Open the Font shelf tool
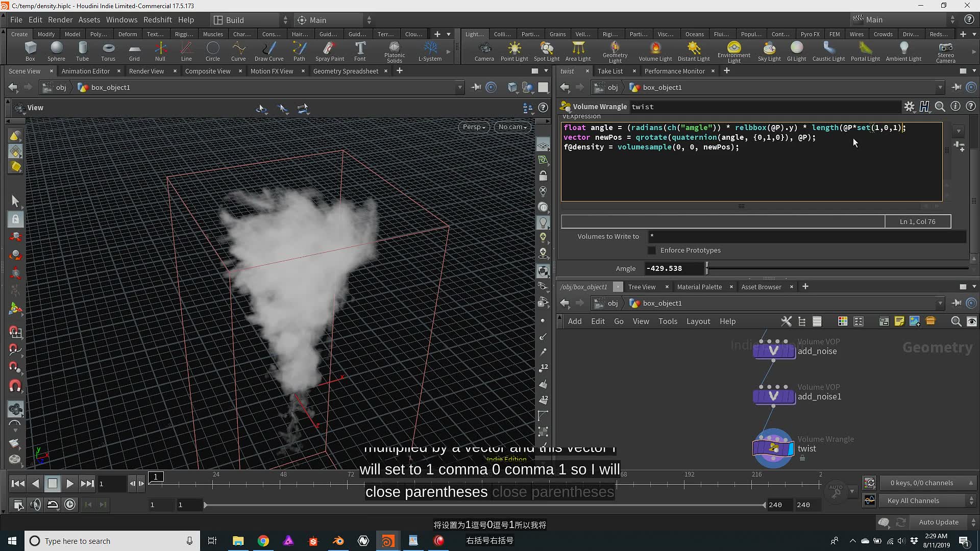980x551 pixels. (360, 52)
